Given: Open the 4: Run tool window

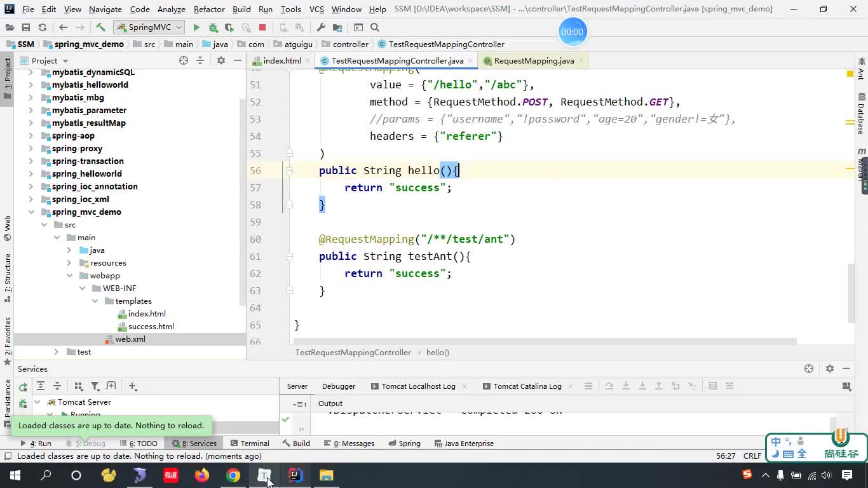Looking at the screenshot, I should coord(36,443).
